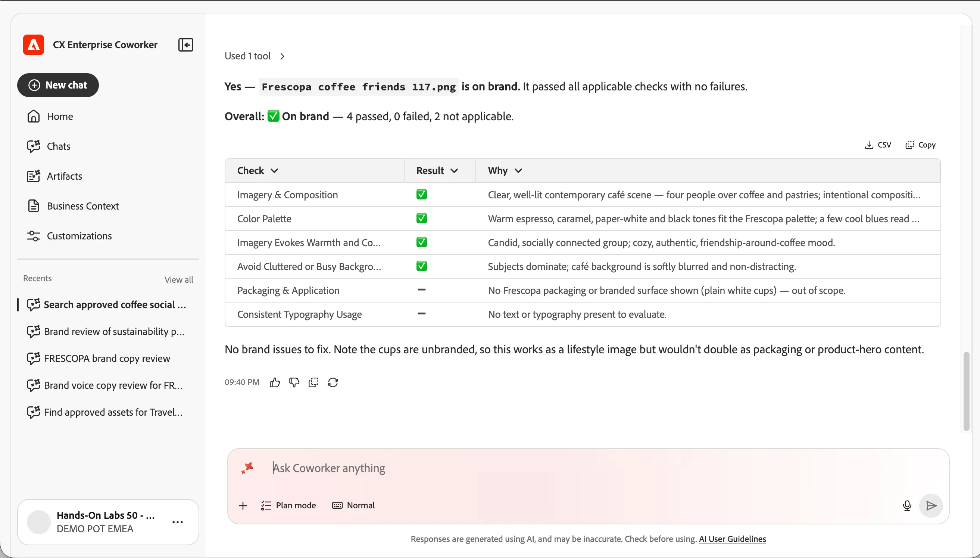Open AI User Guidelines link
Screen dimensions: 980x558
[732, 539]
